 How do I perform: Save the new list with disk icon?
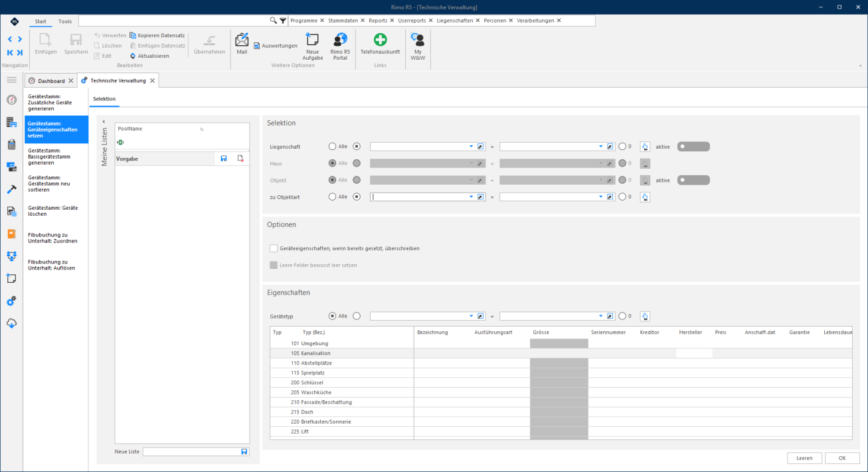244,451
